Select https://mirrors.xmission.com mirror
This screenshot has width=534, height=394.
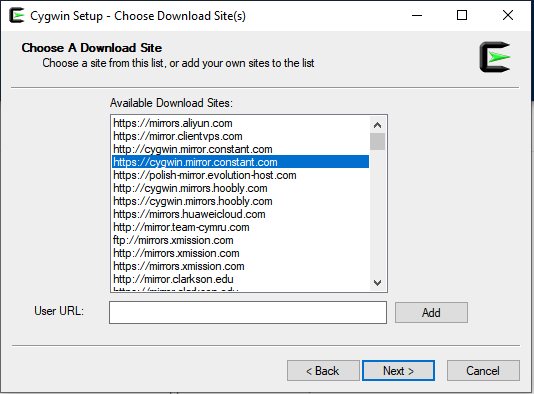coord(240,266)
